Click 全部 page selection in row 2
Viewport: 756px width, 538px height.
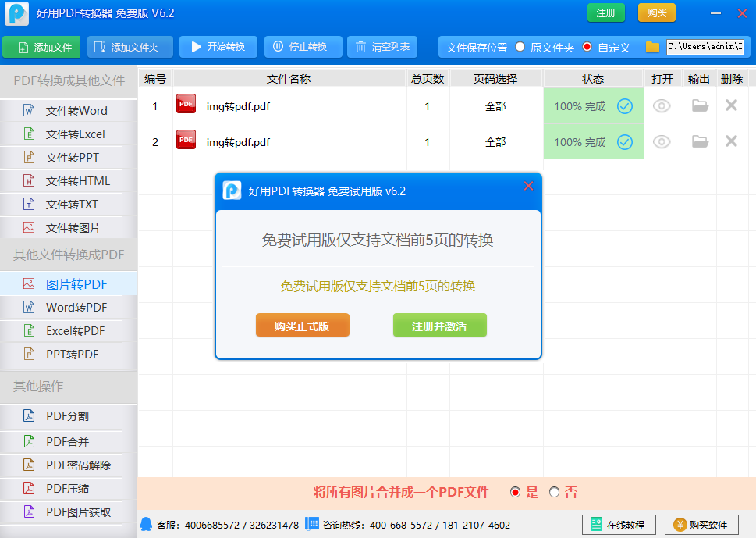[495, 142]
